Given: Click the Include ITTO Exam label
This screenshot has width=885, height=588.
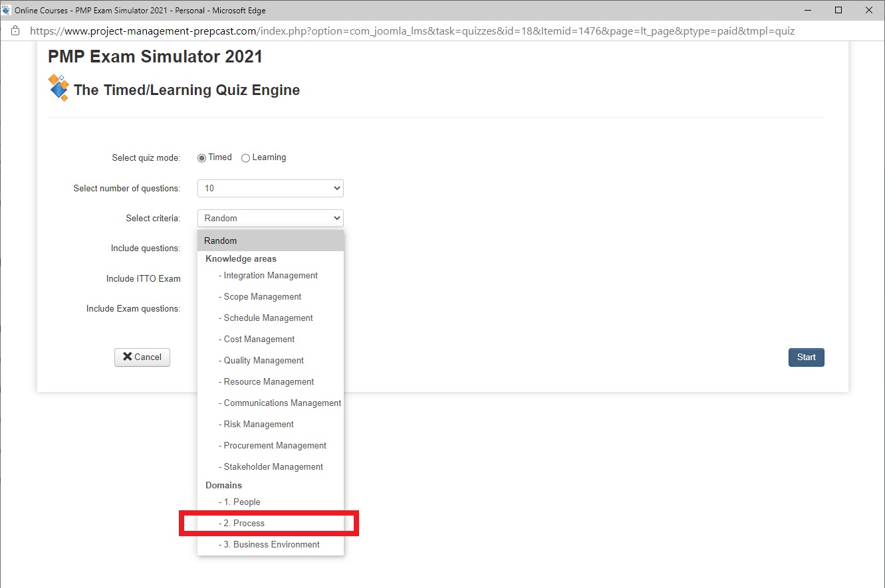Looking at the screenshot, I should [144, 279].
